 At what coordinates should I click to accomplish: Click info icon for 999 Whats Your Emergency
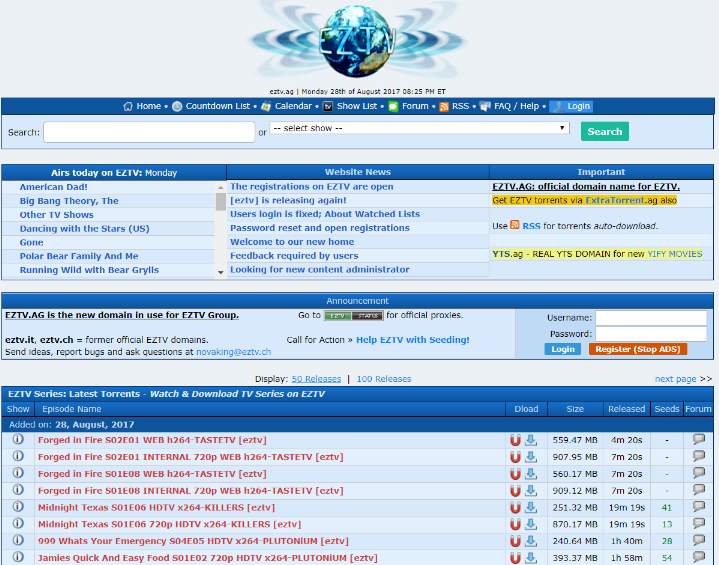[x=18, y=540]
